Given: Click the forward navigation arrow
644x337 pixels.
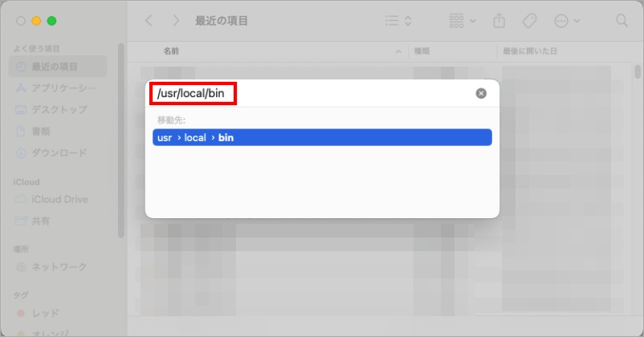Looking at the screenshot, I should (173, 20).
